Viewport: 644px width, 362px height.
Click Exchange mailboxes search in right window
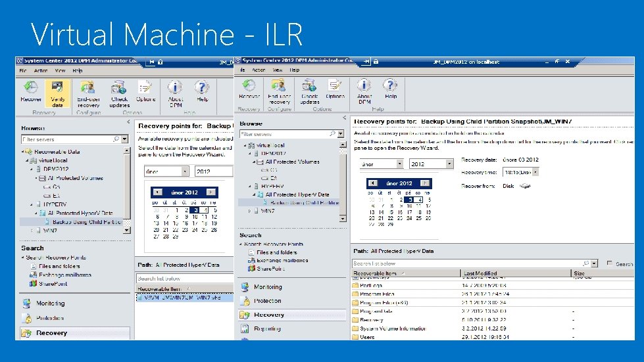(x=278, y=260)
